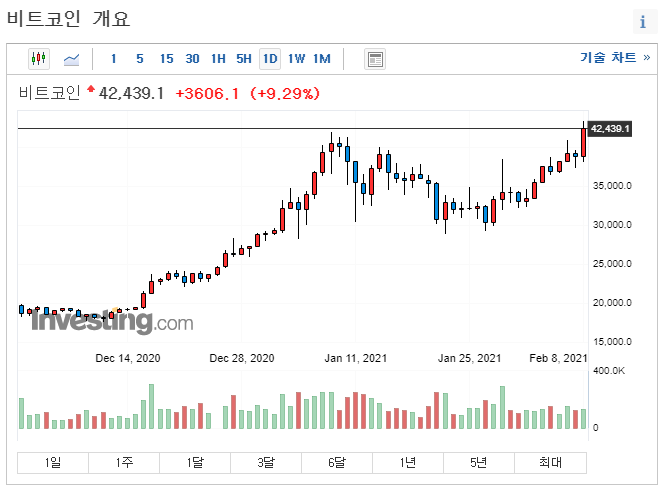Image resolution: width=665 pixels, height=503 pixels.
Task: Click the (+9.29%) percent change
Action: (x=285, y=93)
